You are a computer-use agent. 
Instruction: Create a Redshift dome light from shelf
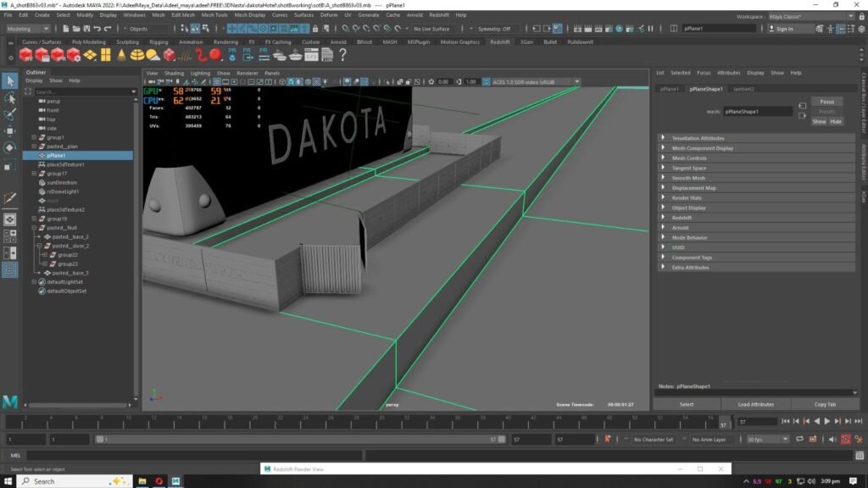click(x=136, y=55)
